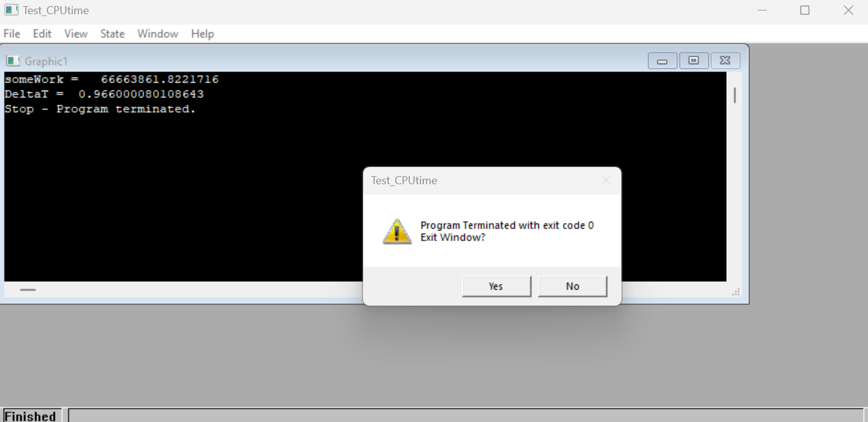The image size is (868, 422).
Task: Confirm exit by clicking Yes
Action: (496, 286)
